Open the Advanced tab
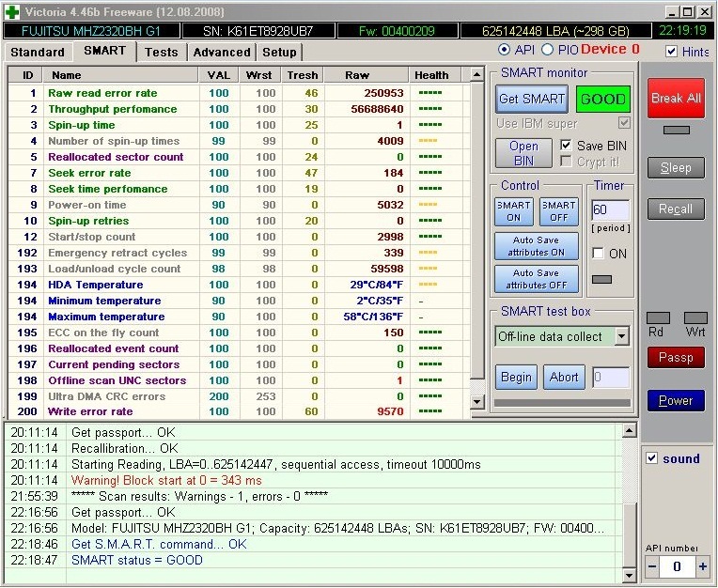Image resolution: width=718 pixels, height=588 pixels. 222,53
